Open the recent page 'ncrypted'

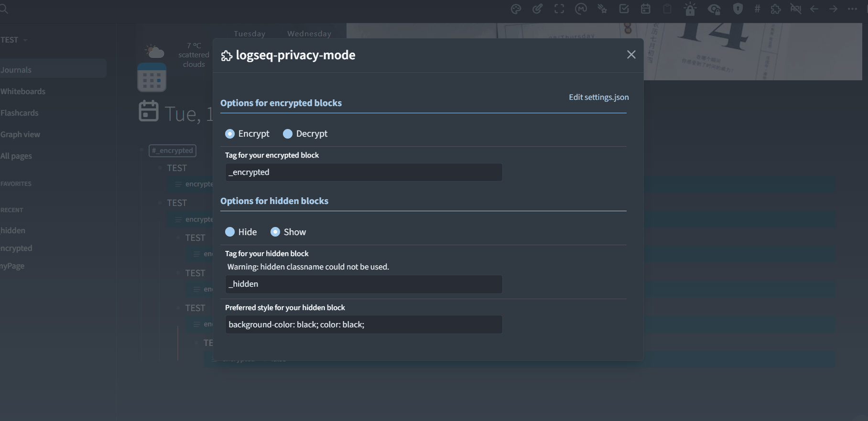pyautogui.click(x=16, y=248)
